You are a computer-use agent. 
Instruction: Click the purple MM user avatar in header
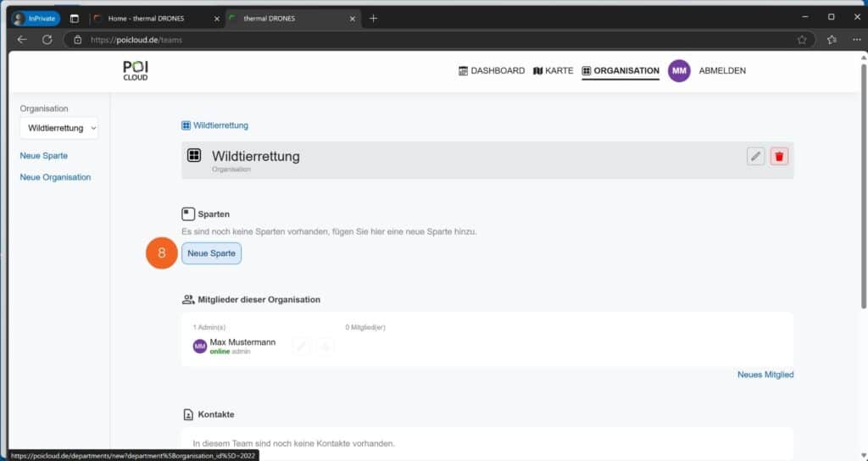click(679, 71)
